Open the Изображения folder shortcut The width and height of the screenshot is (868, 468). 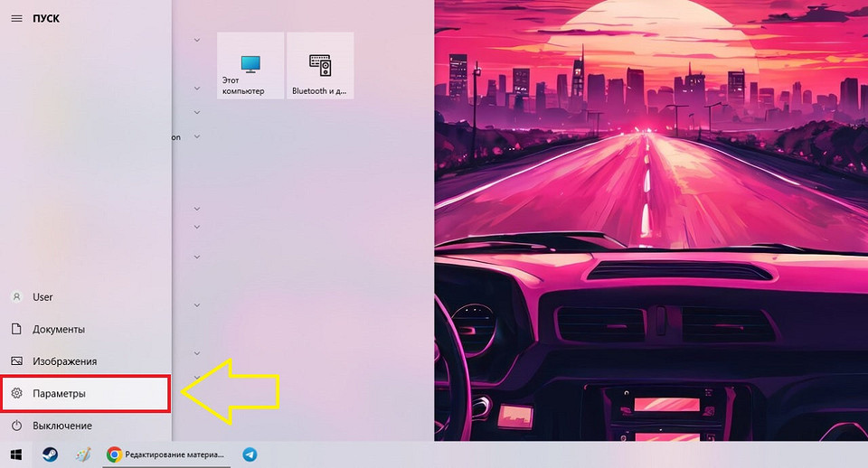point(63,361)
